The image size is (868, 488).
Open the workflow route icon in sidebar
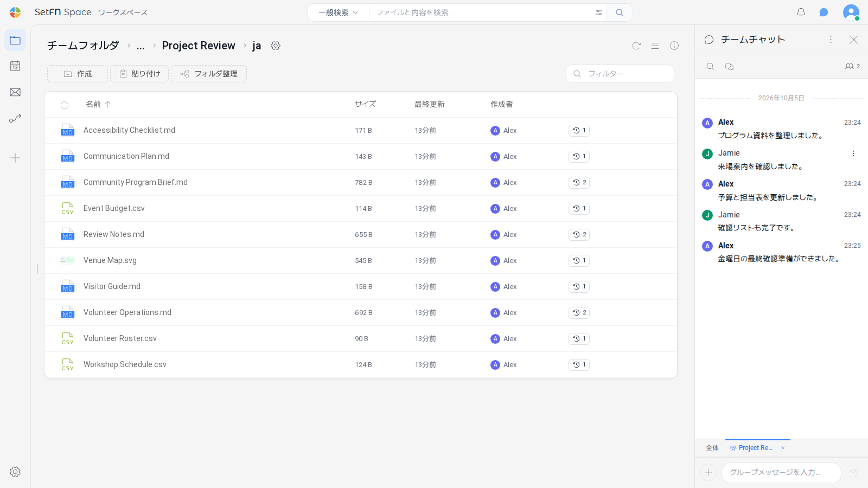point(15,118)
